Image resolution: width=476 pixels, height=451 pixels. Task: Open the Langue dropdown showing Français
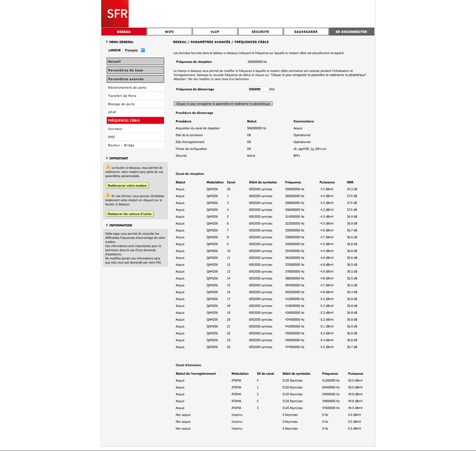pyautogui.click(x=133, y=50)
